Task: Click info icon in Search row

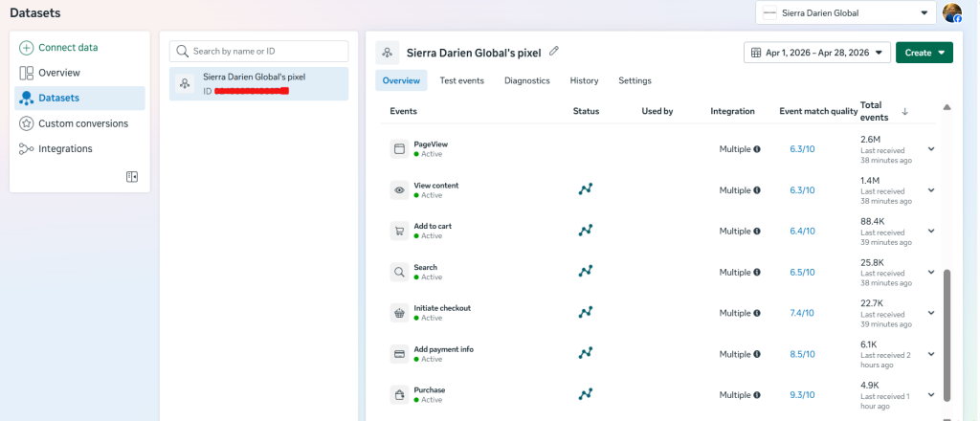Action: (x=757, y=273)
